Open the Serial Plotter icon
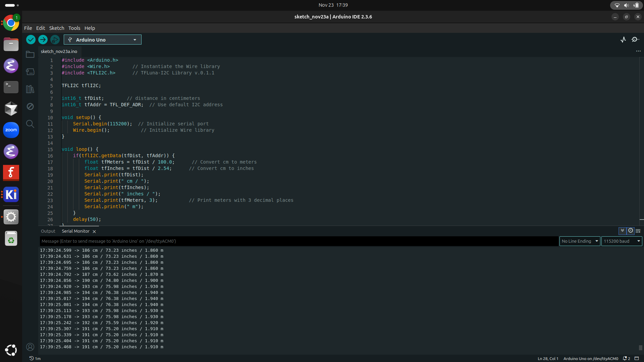The image size is (644, 362). click(623, 40)
